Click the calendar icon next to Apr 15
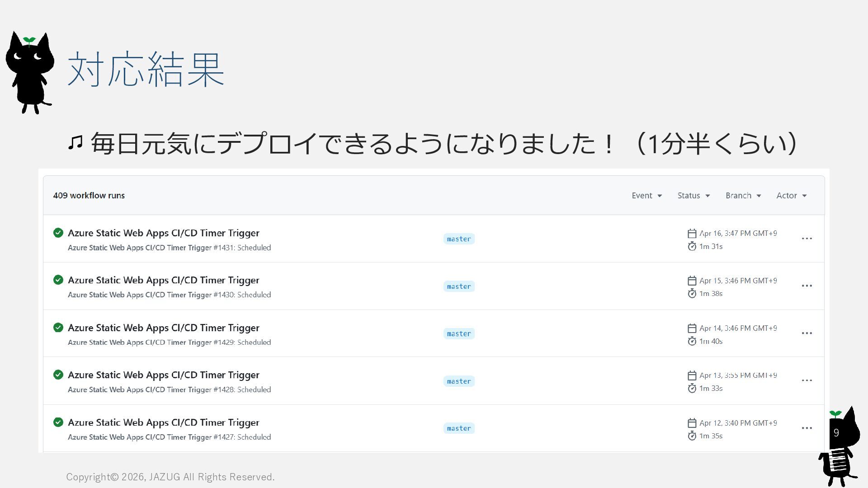 tap(692, 281)
